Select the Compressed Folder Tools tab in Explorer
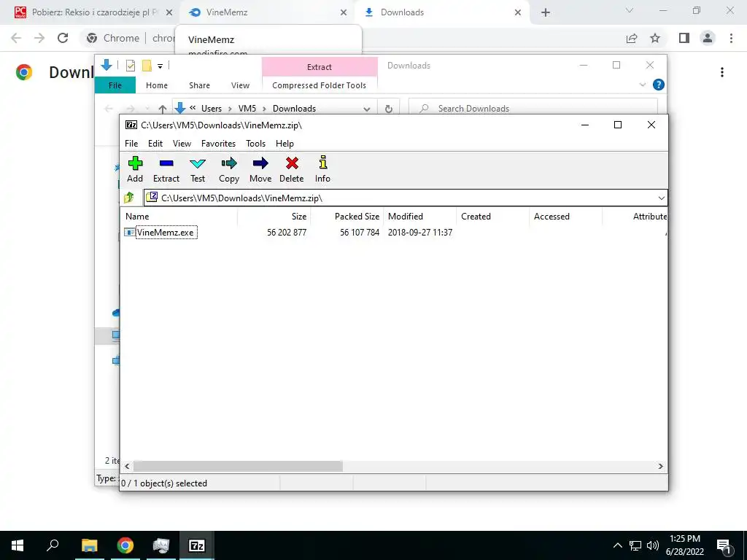747x560 pixels. click(320, 85)
